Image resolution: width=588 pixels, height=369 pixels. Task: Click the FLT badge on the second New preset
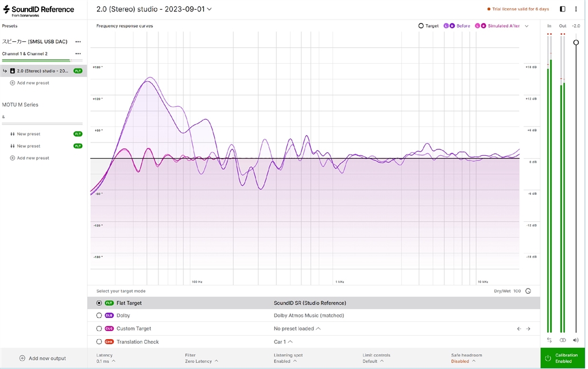pos(78,146)
